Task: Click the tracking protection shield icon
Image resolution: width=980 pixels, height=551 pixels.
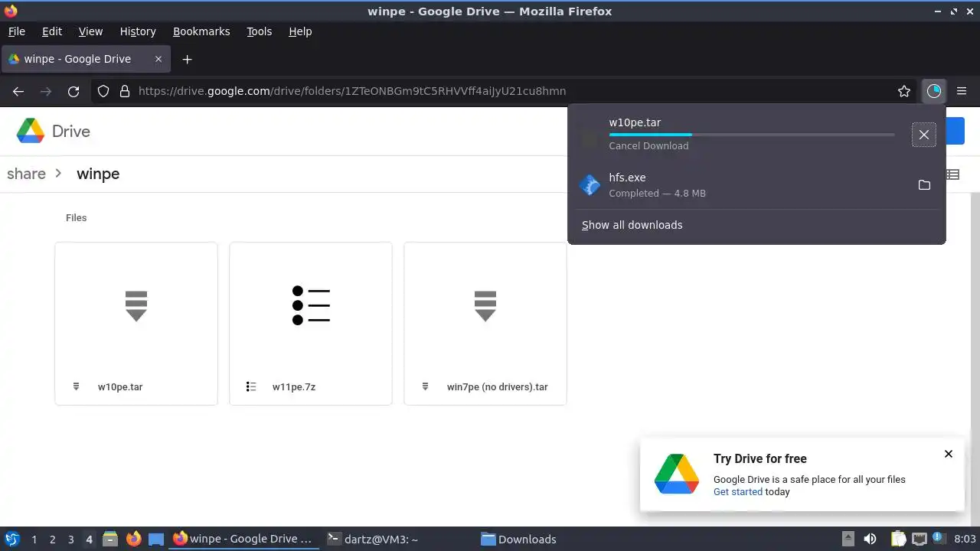Action: click(x=103, y=91)
